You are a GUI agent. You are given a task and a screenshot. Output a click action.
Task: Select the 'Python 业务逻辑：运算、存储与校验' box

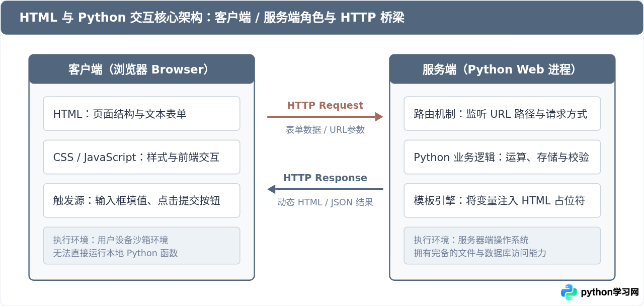pyautogui.click(x=502, y=157)
